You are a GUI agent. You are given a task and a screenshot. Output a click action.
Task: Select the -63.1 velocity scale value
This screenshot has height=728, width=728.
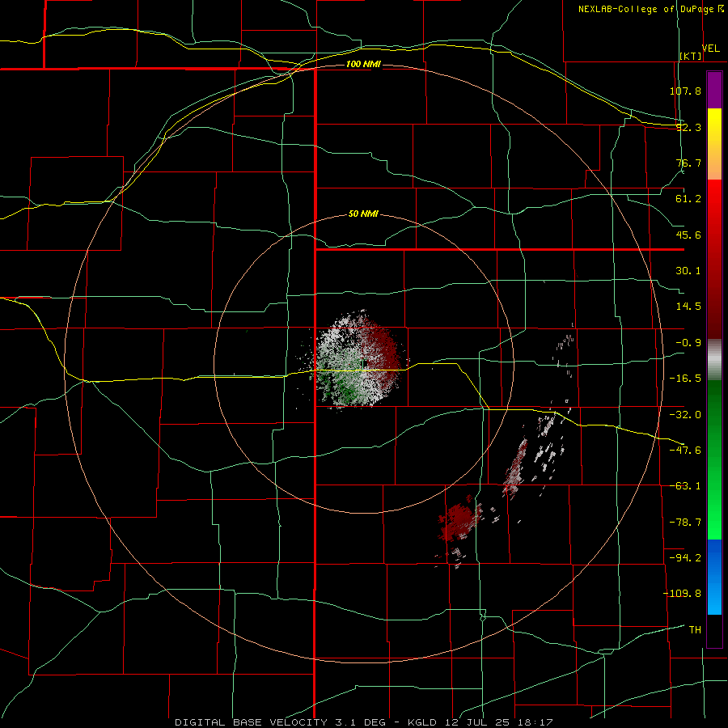tap(685, 486)
